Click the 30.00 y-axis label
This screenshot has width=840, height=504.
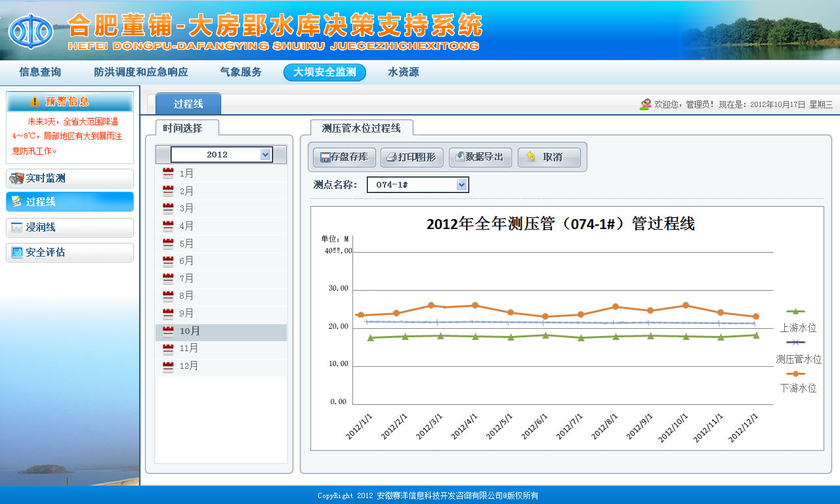(339, 289)
